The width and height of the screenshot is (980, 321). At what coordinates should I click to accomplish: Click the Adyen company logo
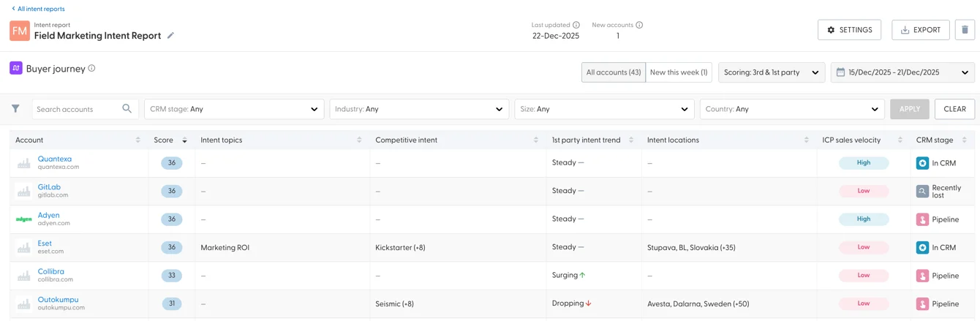[24, 219]
